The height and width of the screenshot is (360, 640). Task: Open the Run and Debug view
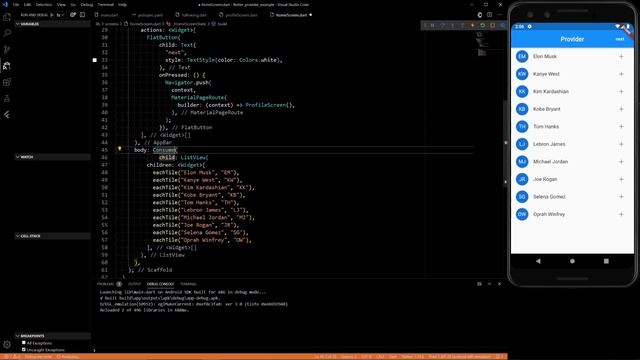[x=7, y=66]
